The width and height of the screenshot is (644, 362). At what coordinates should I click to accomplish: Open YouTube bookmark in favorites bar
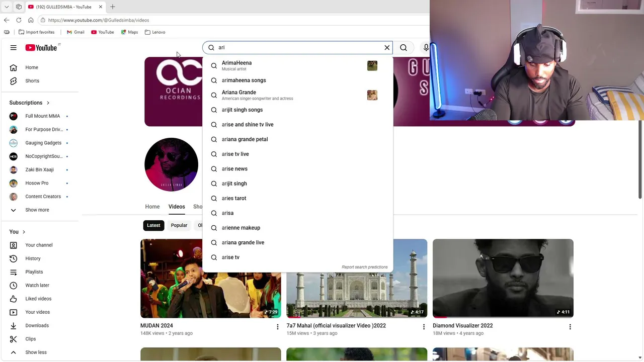103,32
